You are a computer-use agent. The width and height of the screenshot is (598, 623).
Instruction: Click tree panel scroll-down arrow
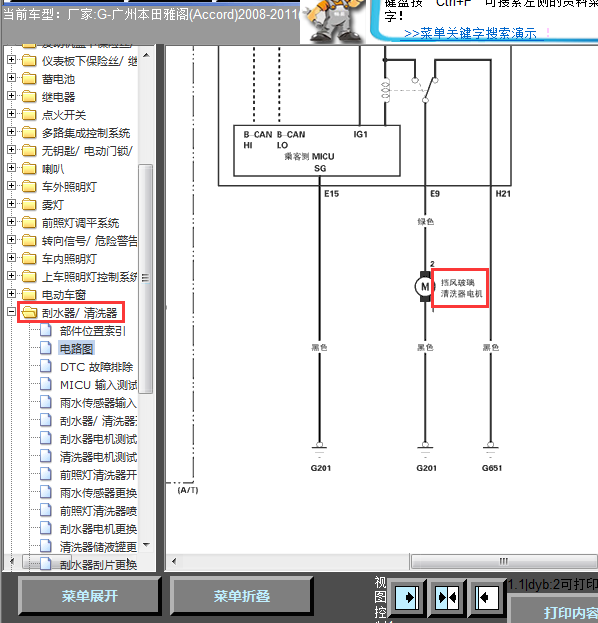(x=146, y=544)
